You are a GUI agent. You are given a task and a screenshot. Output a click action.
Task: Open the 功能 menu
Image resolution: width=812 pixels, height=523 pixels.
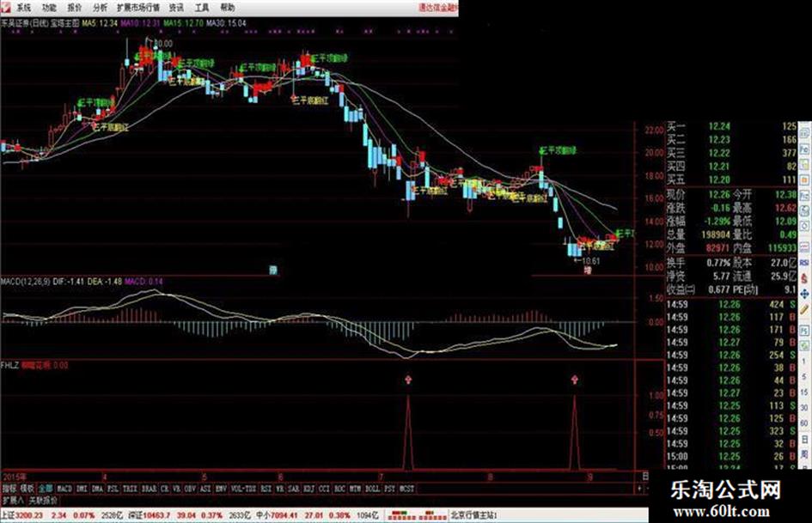coord(49,7)
